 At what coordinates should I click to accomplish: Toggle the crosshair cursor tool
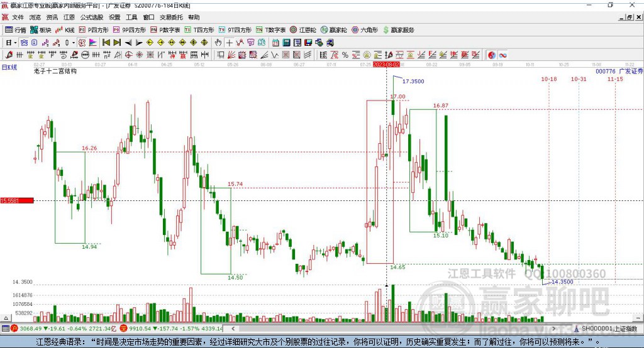click(x=229, y=43)
